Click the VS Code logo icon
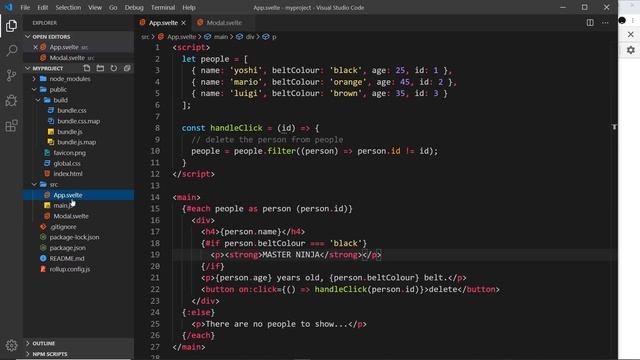 click(x=8, y=7)
